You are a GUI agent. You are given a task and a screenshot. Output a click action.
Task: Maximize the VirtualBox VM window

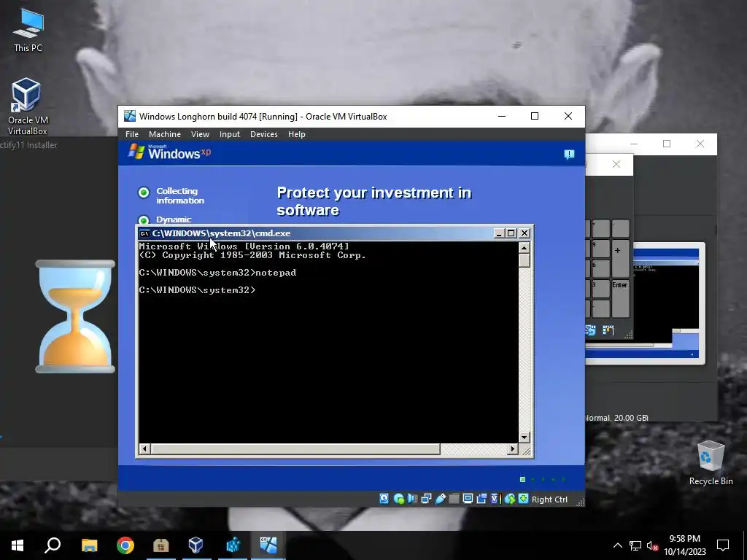[535, 116]
